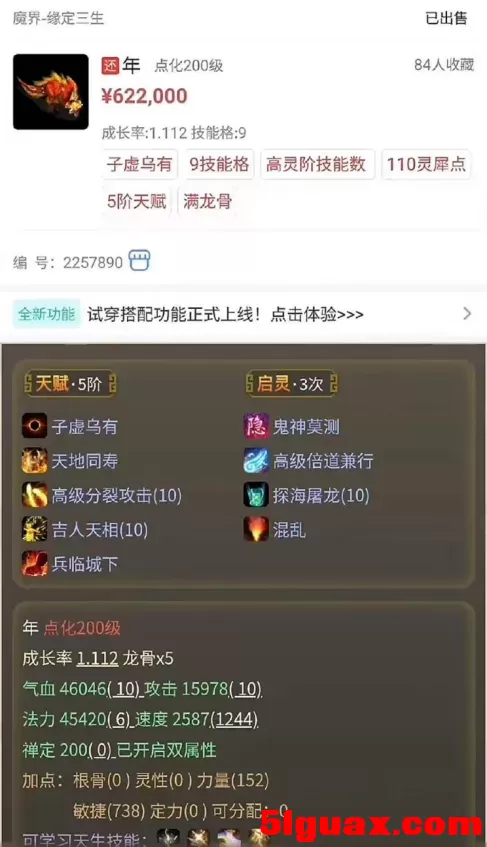The width and height of the screenshot is (487, 847).
Task: Select the 9技能格 tag
Action: [219, 164]
